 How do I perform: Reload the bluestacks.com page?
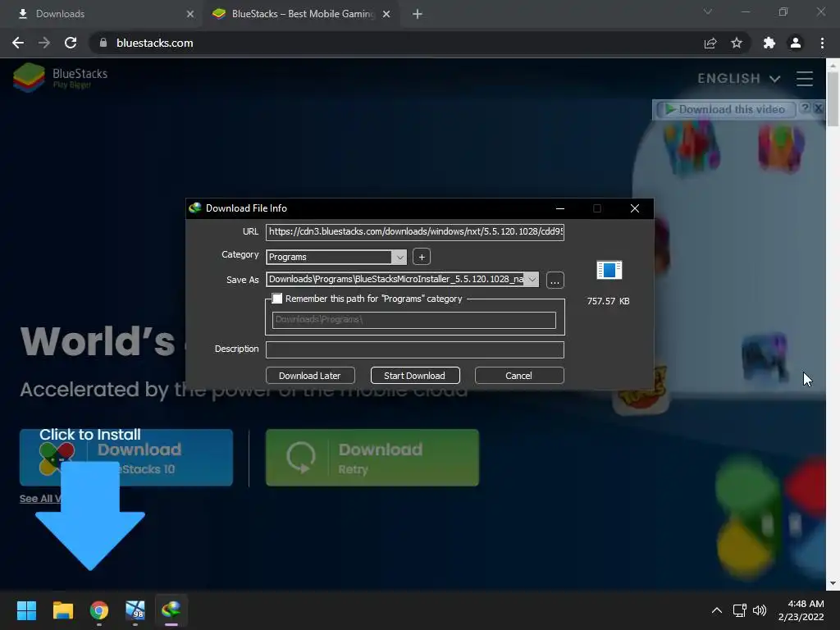pos(71,43)
